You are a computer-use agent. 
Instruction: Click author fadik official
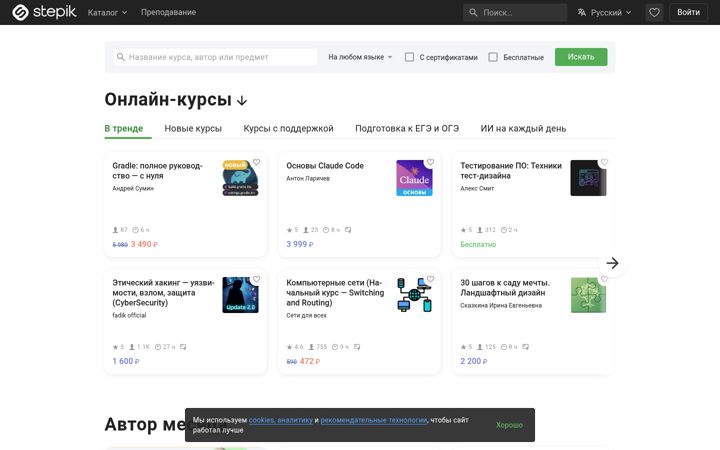click(x=129, y=315)
